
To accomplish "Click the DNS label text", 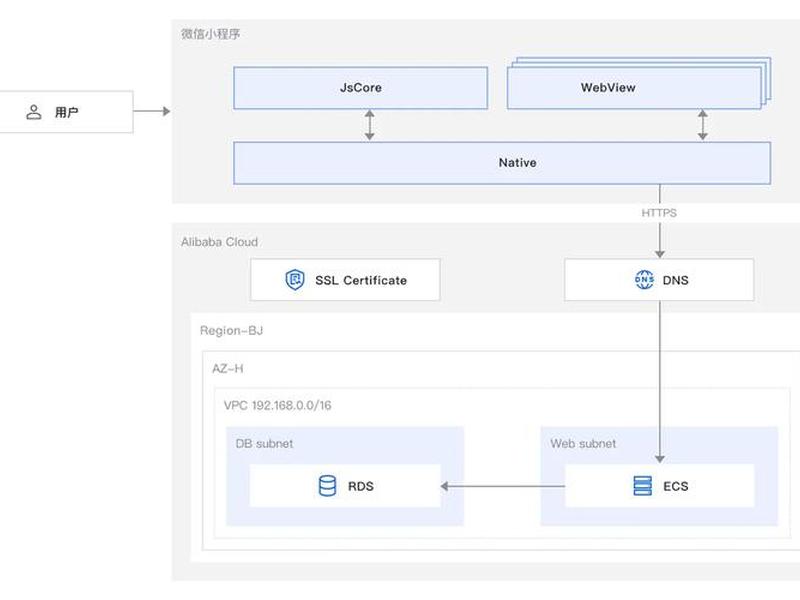I will click(x=676, y=280).
